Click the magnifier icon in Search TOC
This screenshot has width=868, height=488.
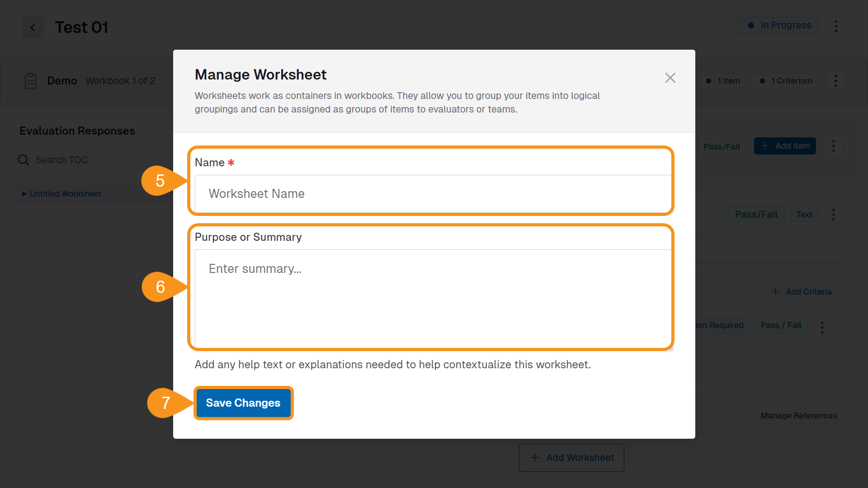24,160
